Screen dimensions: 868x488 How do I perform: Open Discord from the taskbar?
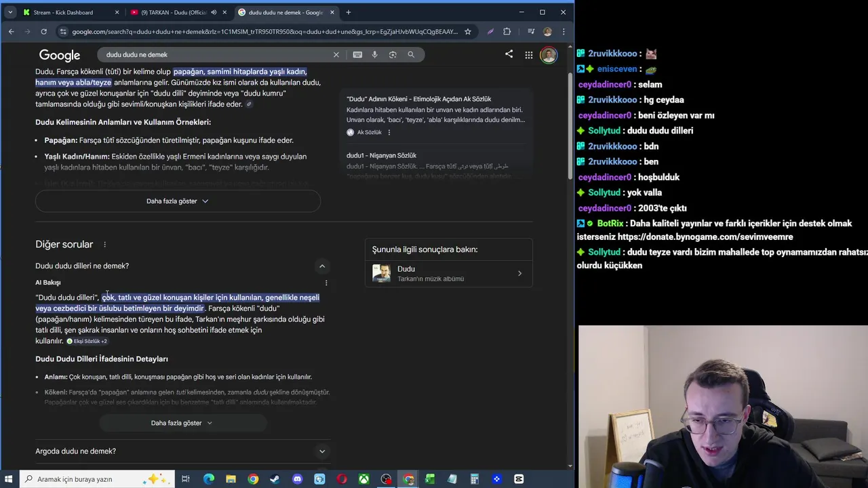click(x=297, y=479)
